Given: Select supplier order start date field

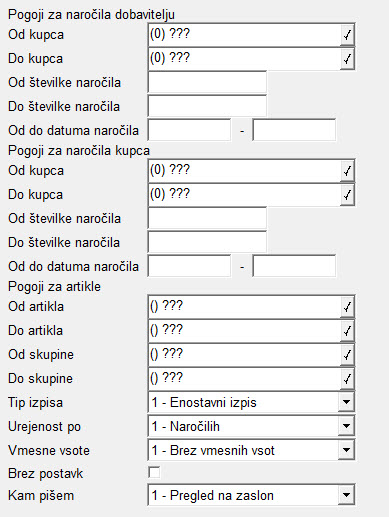Looking at the screenshot, I should [189, 130].
